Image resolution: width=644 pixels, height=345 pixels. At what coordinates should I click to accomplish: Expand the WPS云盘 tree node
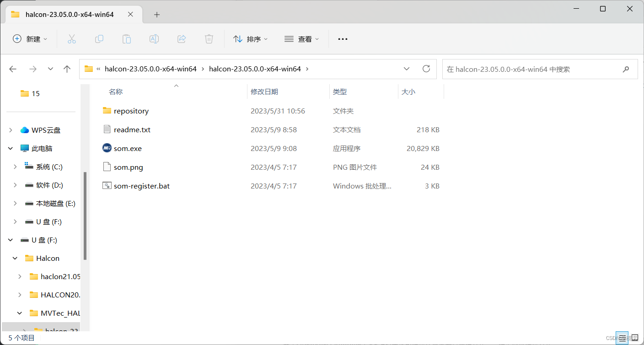[11, 130]
